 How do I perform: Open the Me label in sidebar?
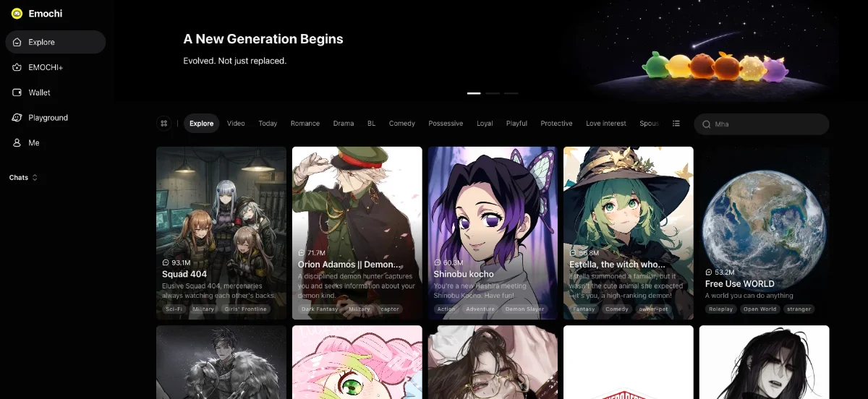[x=34, y=143]
